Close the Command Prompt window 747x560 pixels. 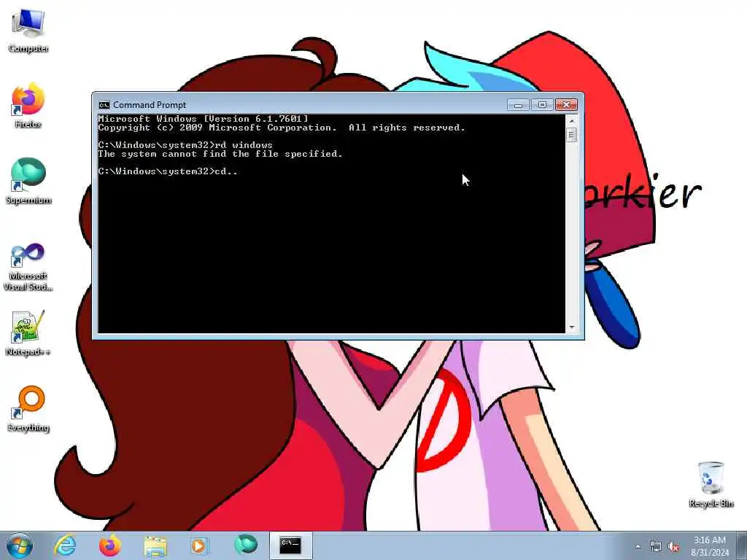[x=566, y=105]
